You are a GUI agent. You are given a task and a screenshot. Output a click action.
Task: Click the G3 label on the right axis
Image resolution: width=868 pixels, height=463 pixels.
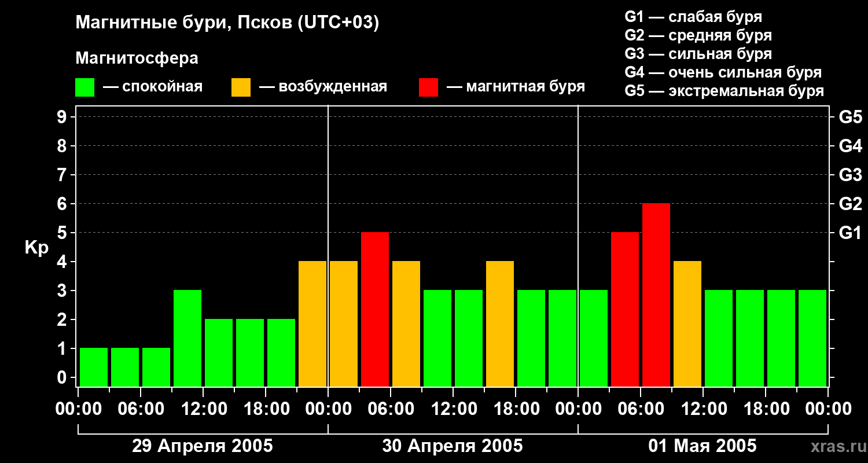click(851, 175)
